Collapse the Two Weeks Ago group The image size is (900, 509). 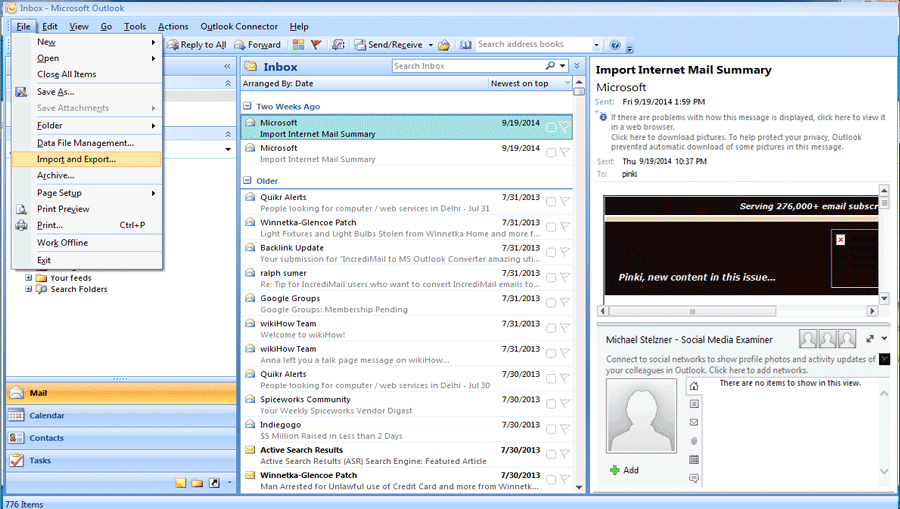[248, 106]
